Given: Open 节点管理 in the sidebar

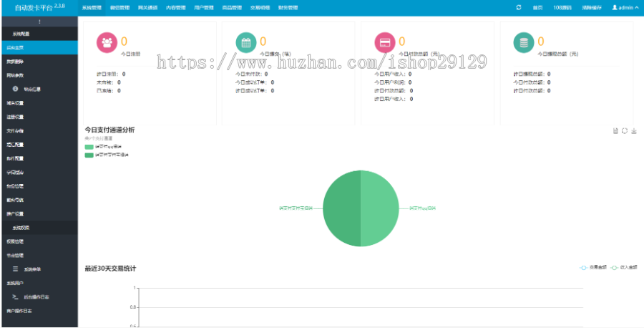Looking at the screenshot, I should (39, 255).
